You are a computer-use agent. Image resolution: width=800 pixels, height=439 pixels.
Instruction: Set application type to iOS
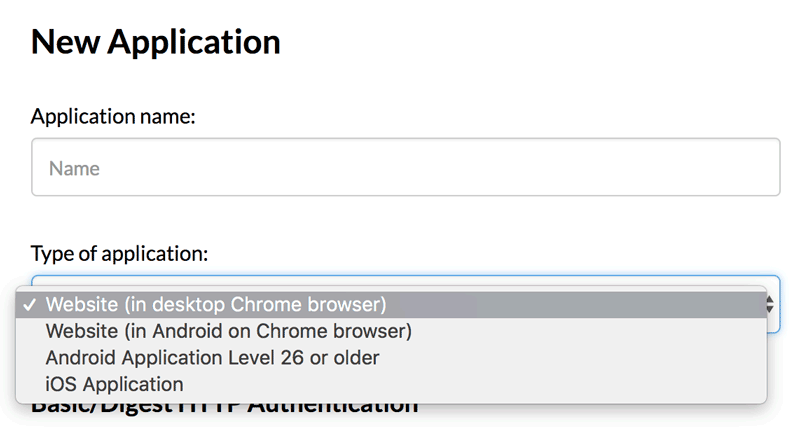click(x=114, y=384)
